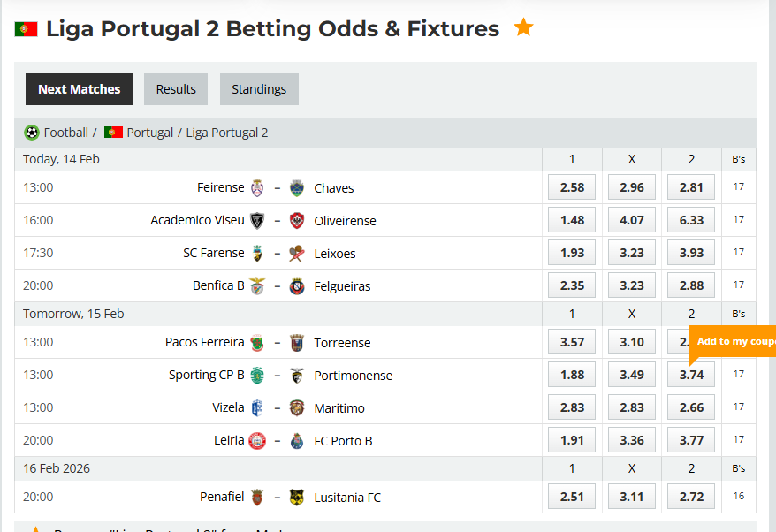The height and width of the screenshot is (532, 776).
Task: Select the 2.58 home odds for Feirense
Action: point(571,187)
